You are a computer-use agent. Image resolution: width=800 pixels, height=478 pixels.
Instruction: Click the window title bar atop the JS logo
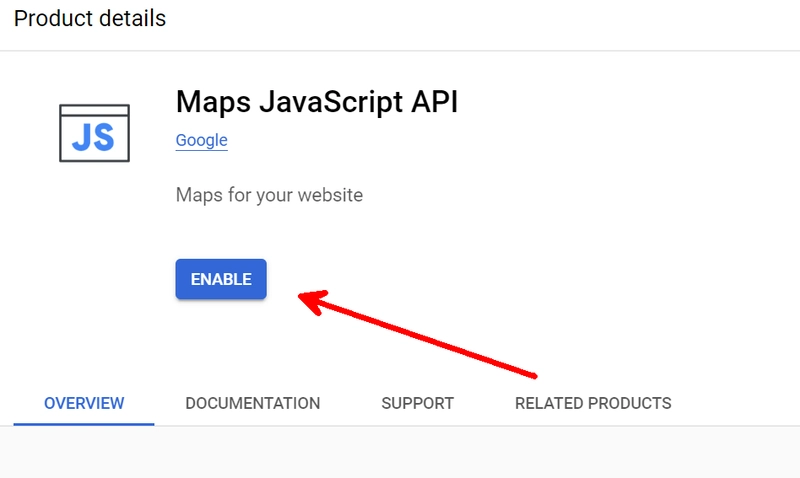tap(94, 110)
